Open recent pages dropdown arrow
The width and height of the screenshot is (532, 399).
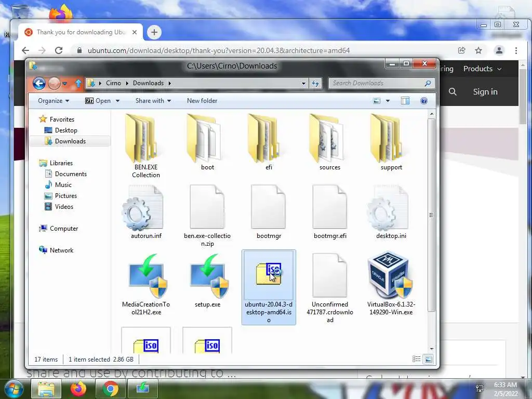click(64, 83)
